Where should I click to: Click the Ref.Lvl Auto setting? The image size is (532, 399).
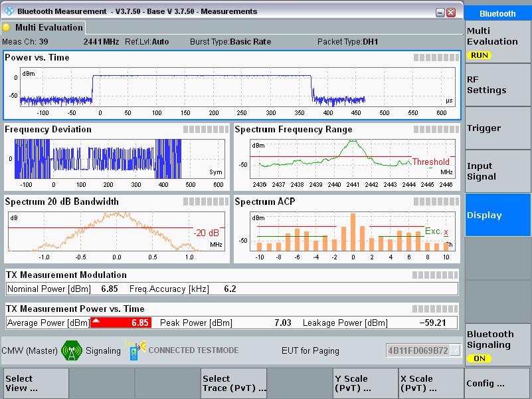pyautogui.click(x=147, y=42)
